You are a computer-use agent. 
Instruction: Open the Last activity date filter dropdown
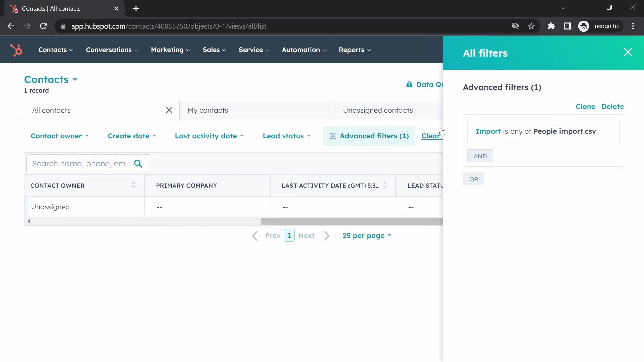[209, 136]
